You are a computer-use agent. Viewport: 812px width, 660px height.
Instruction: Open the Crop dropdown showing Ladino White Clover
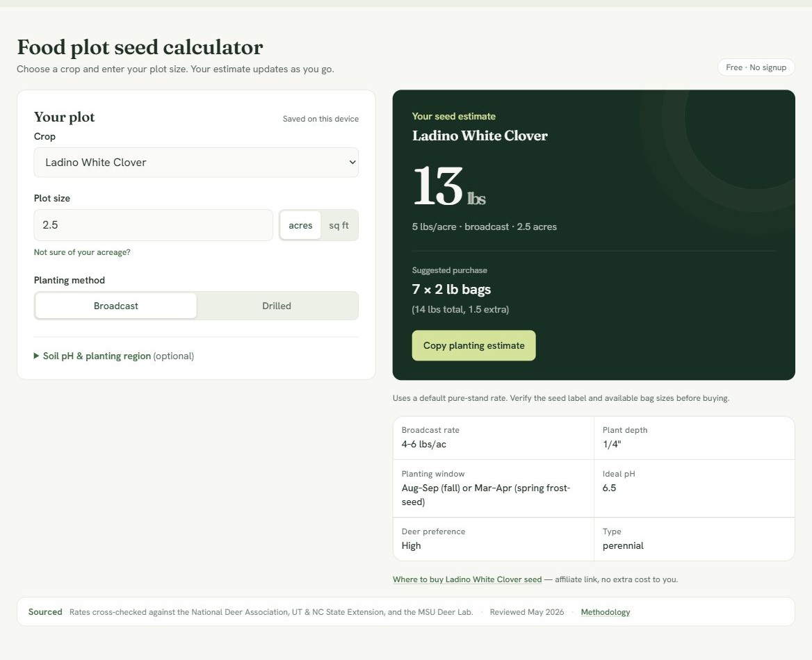[196, 163]
